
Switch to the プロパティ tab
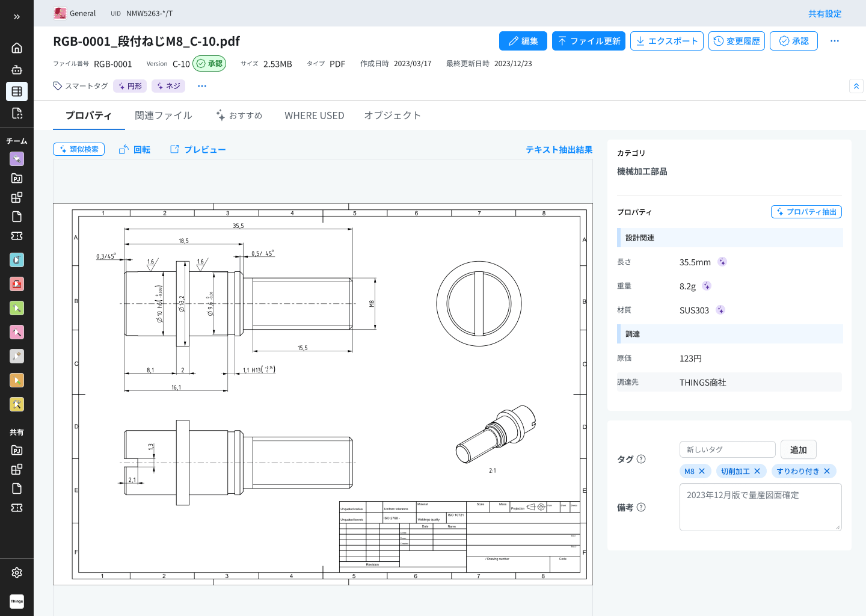(89, 115)
